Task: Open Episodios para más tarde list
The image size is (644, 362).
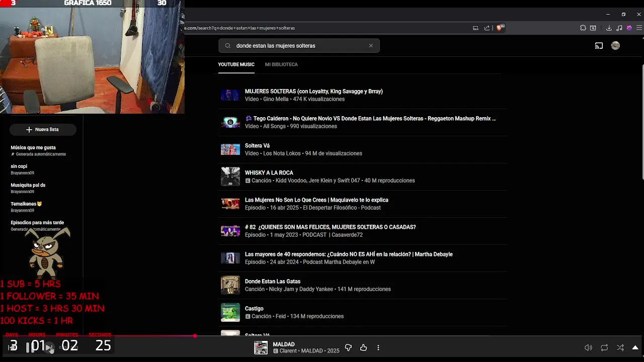Action: click(37, 223)
